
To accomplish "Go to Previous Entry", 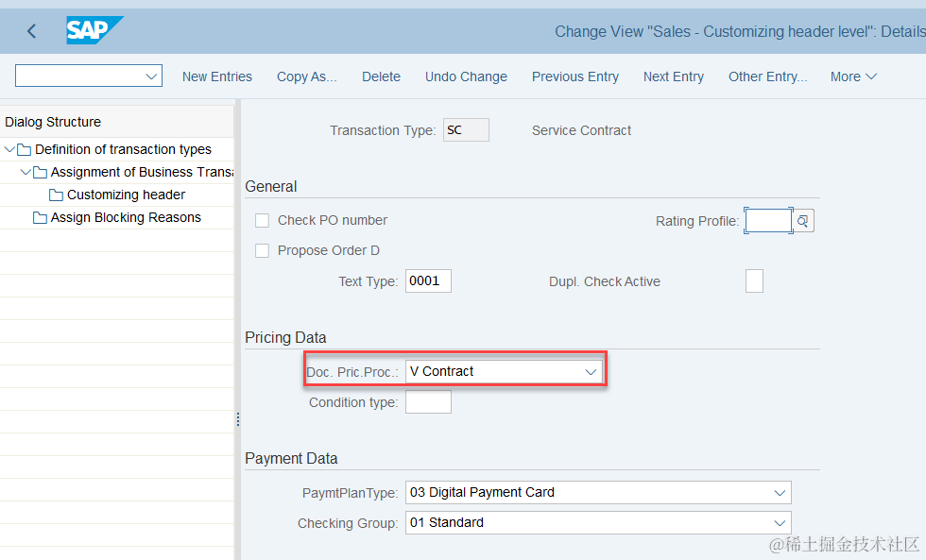I will [x=575, y=76].
